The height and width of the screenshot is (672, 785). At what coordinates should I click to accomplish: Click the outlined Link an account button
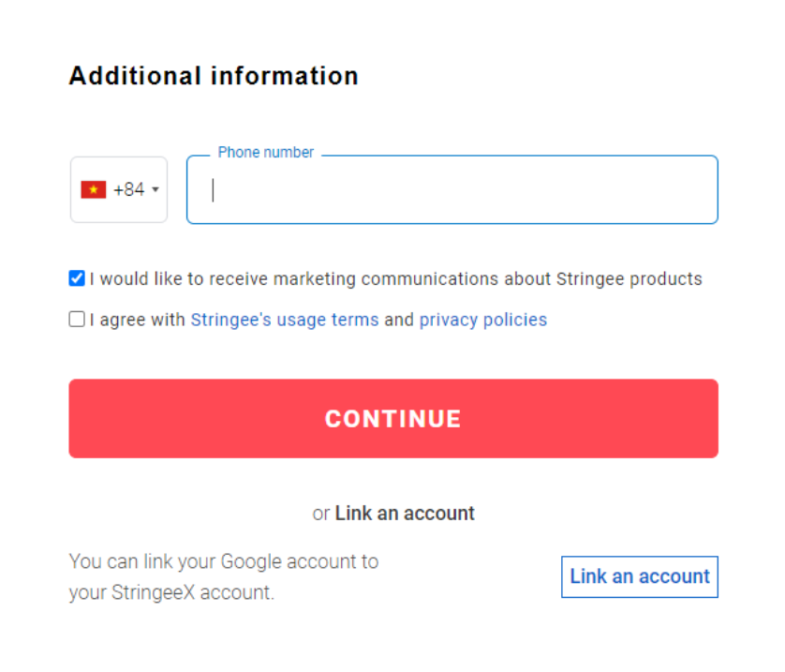pyautogui.click(x=639, y=576)
